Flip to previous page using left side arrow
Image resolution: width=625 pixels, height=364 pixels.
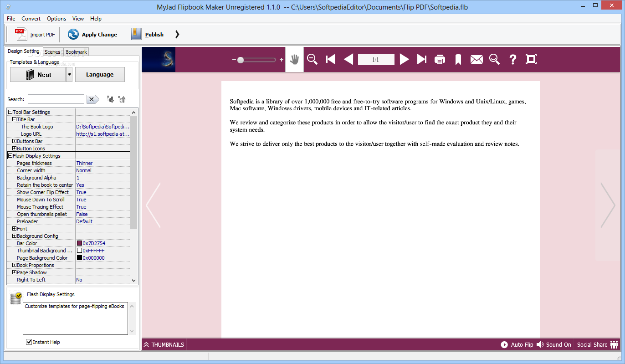pyautogui.click(x=153, y=205)
